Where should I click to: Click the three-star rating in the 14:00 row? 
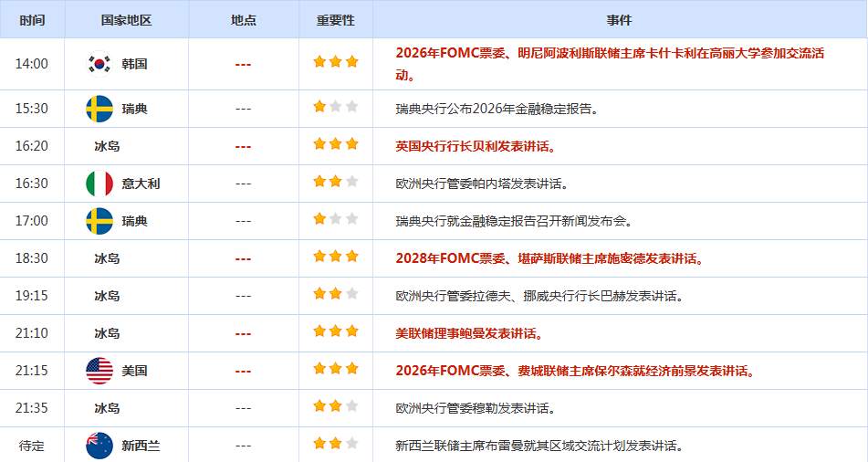coord(336,61)
